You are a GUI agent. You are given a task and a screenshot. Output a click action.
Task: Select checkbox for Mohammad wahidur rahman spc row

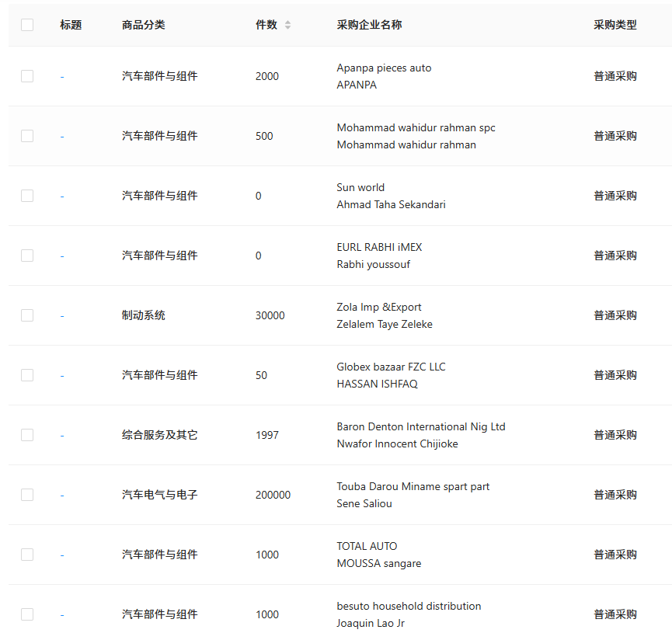coord(27,136)
